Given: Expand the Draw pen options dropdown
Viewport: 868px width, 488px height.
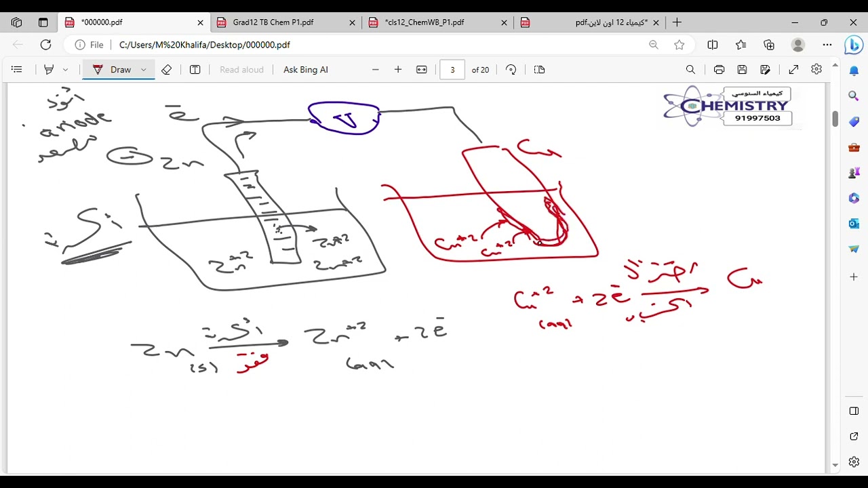Looking at the screenshot, I should (144, 70).
